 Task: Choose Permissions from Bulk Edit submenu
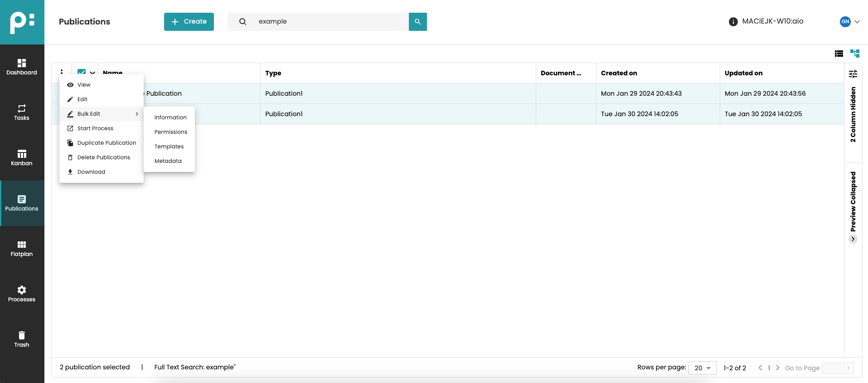(170, 132)
